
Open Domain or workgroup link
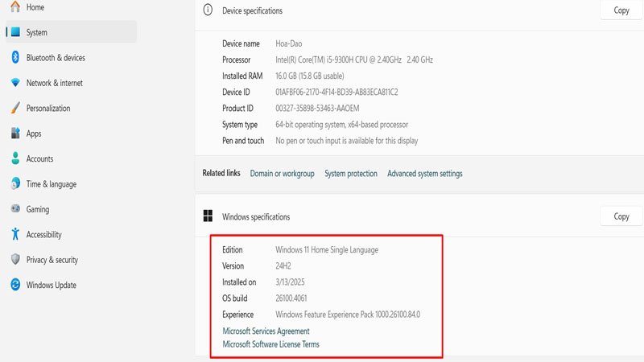283,174
